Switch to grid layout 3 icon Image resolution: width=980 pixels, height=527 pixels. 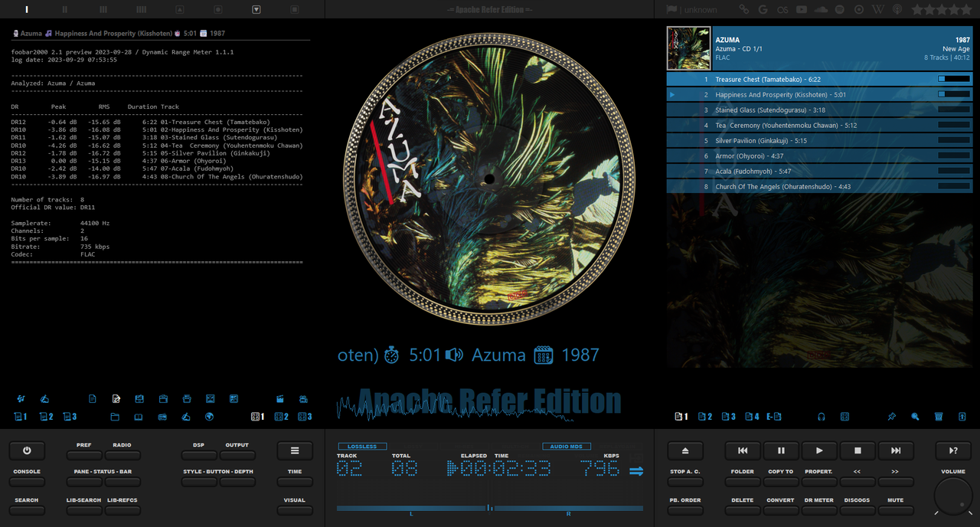click(305, 417)
